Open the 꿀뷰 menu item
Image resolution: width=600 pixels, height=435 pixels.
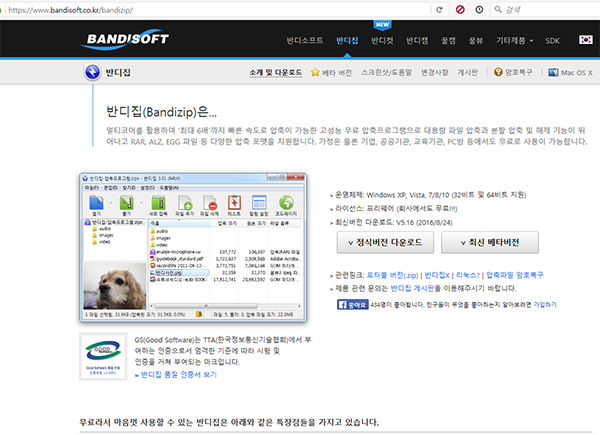coord(476,41)
